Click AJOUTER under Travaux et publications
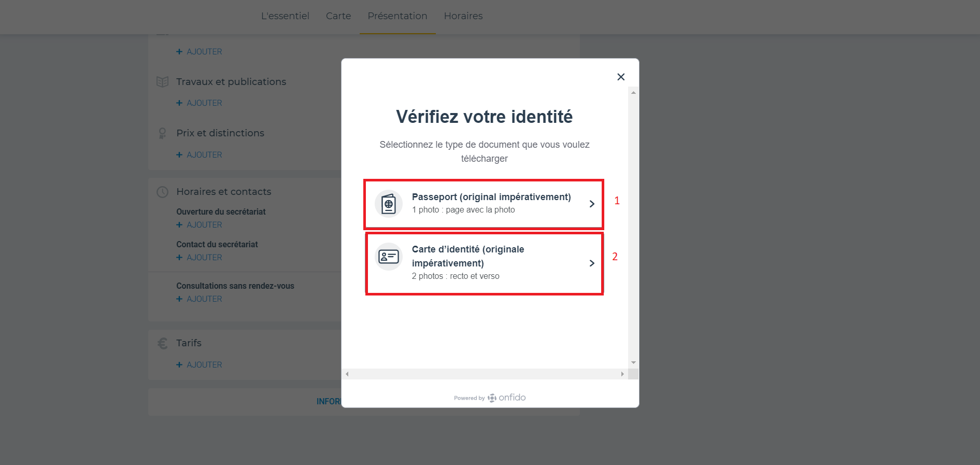This screenshot has width=980, height=465. [x=199, y=103]
